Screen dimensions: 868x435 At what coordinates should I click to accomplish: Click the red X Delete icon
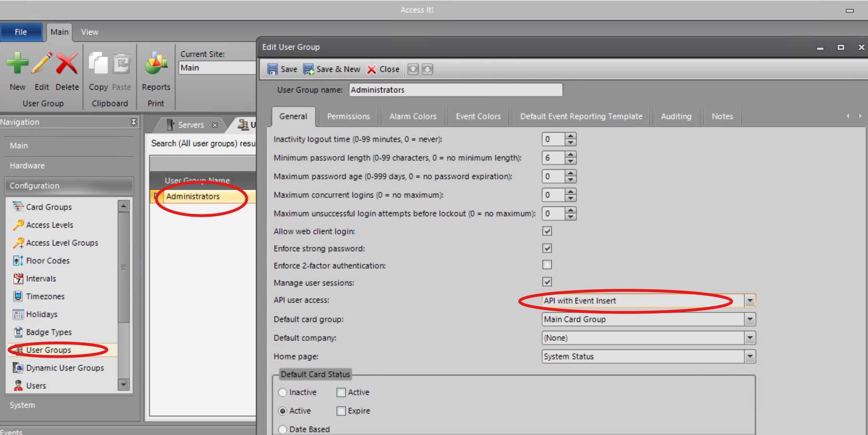[x=67, y=63]
